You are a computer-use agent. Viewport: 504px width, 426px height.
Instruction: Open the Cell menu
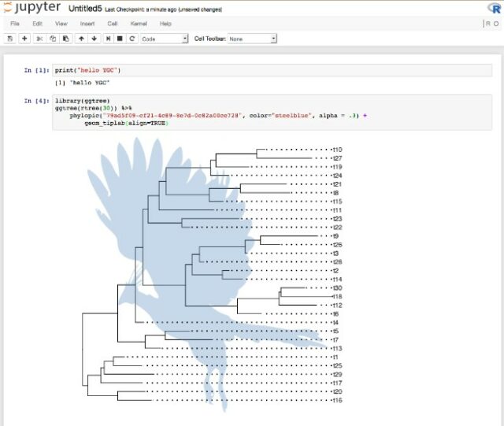[112, 24]
